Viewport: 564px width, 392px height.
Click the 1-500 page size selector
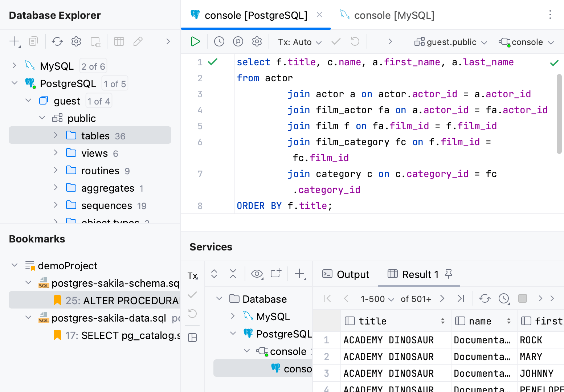tap(377, 299)
